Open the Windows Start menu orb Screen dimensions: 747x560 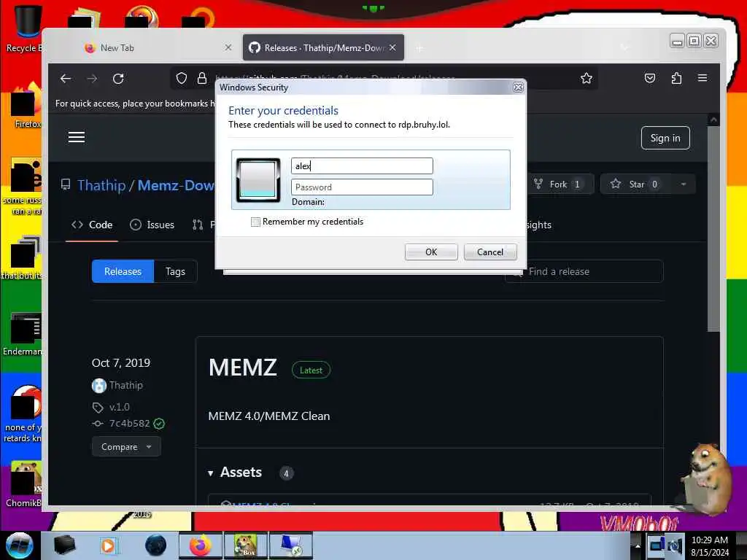click(19, 545)
